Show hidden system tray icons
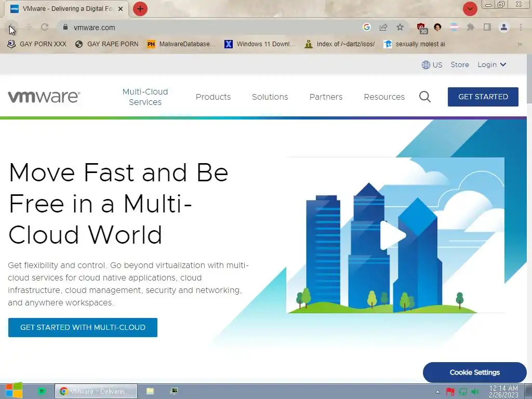This screenshot has width=532, height=399. coord(437,392)
